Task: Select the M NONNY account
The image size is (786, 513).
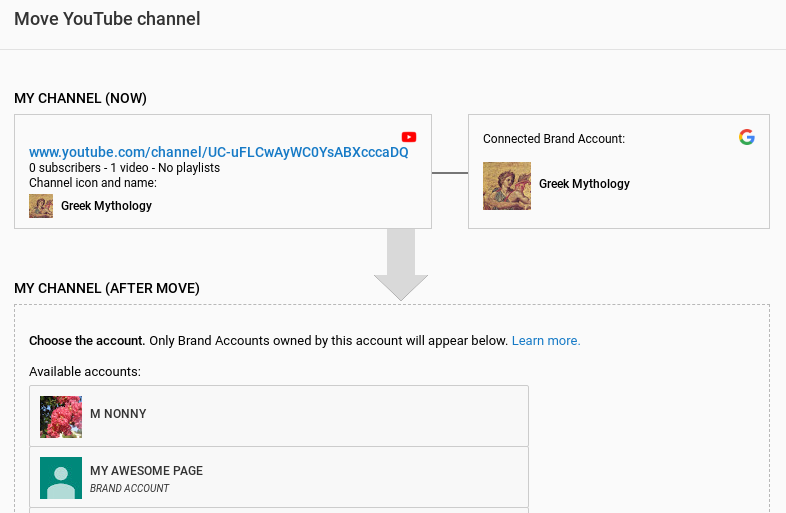Action: pyautogui.click(x=279, y=416)
